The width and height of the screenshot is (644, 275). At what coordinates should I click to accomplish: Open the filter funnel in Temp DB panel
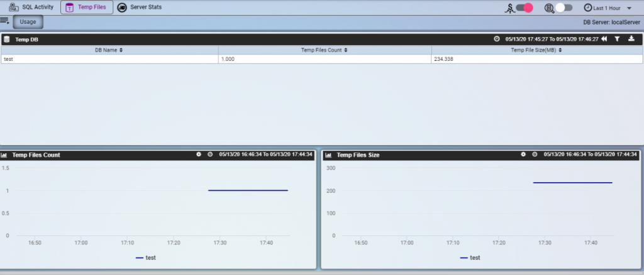(617, 39)
